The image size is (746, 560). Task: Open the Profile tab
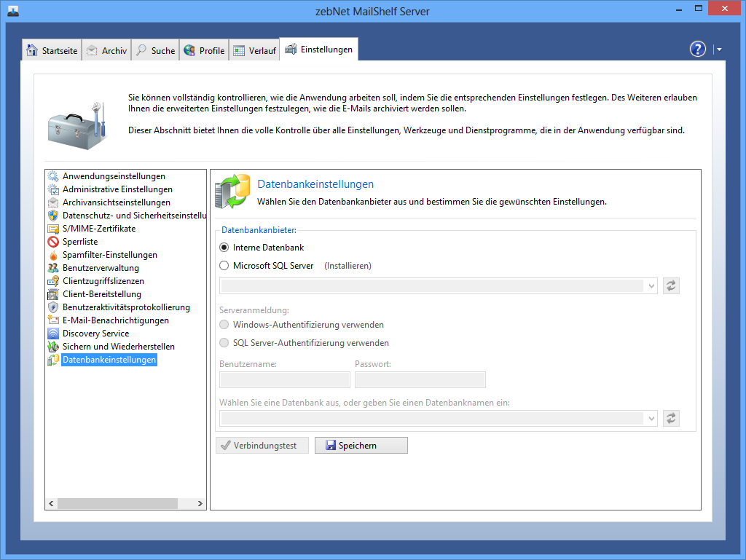pos(204,50)
